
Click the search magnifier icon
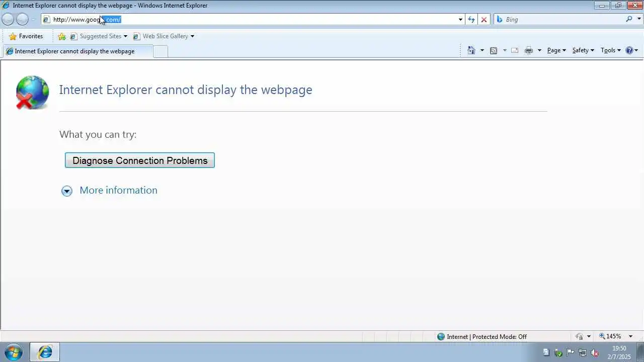(x=629, y=19)
